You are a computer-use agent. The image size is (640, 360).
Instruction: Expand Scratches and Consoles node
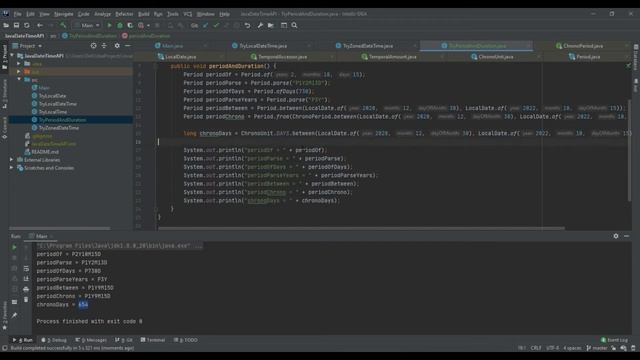point(12,168)
